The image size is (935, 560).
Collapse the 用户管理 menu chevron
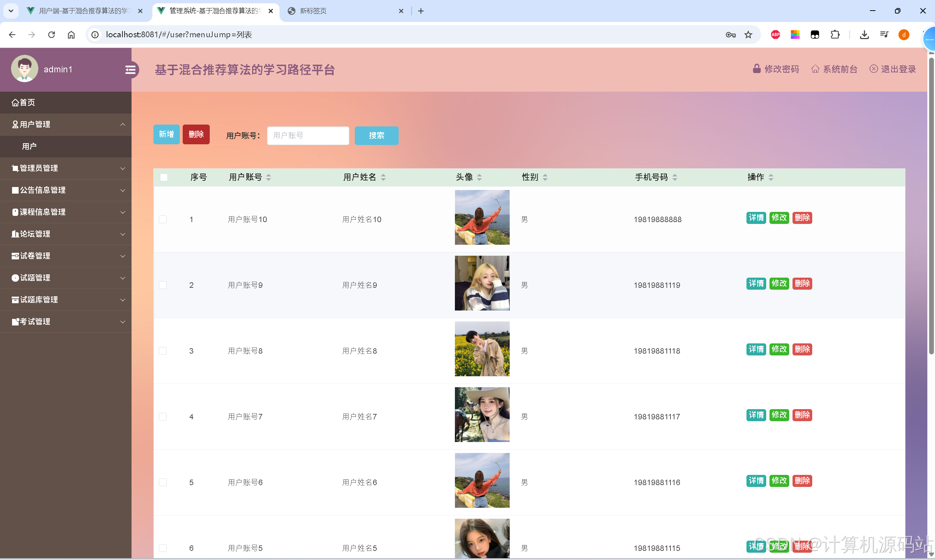click(x=123, y=124)
